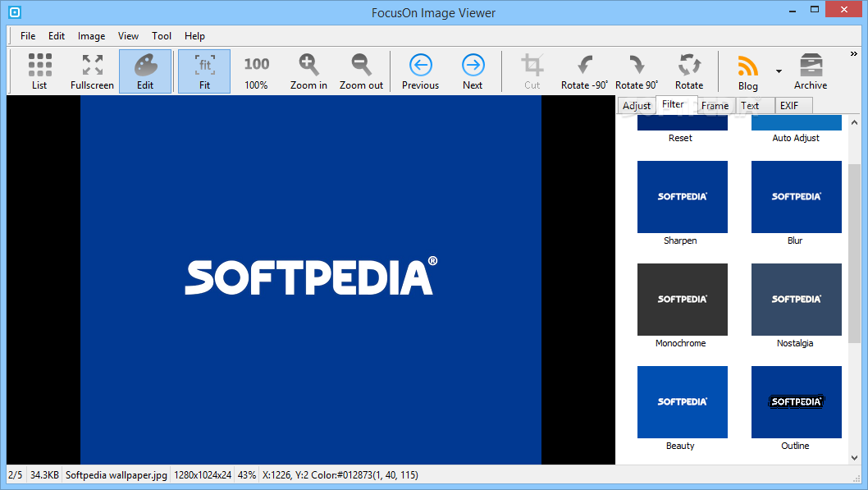The height and width of the screenshot is (490, 868).
Task: Expand the toolbar overflow chevron
Action: pos(853,53)
